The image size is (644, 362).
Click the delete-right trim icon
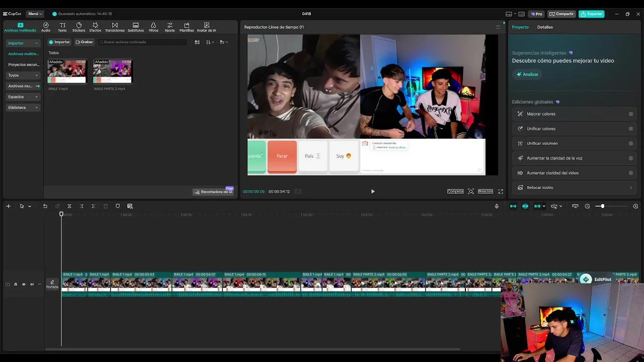point(93,206)
